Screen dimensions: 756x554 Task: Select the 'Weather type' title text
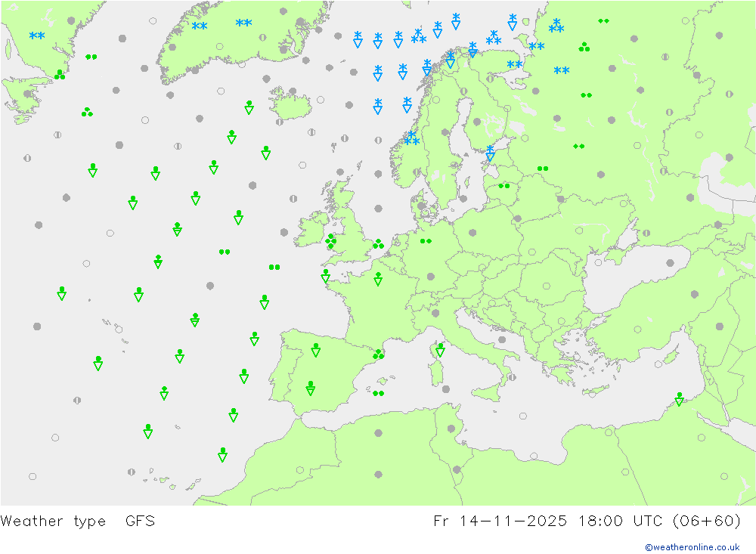pos(53,522)
